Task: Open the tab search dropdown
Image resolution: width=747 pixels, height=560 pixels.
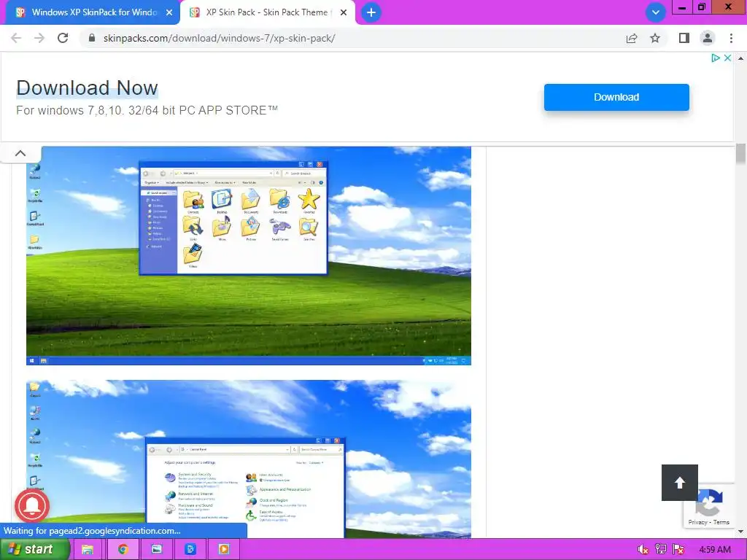Action: (x=656, y=12)
